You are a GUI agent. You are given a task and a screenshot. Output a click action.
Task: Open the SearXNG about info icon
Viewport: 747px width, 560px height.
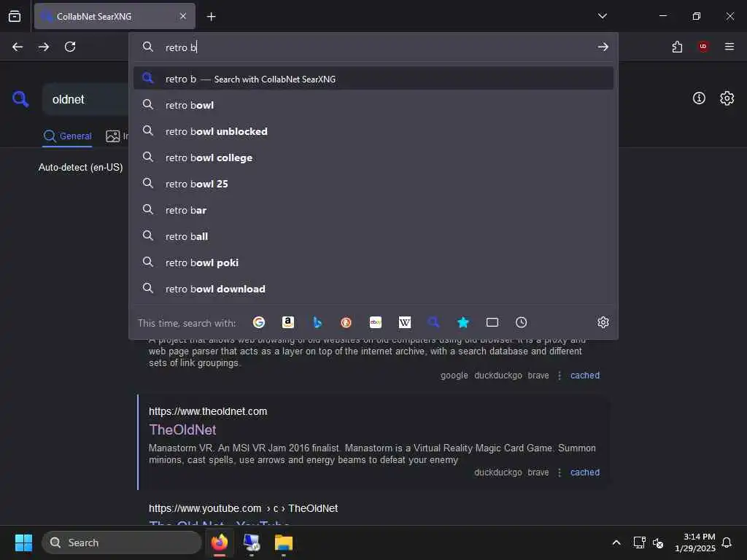pos(699,98)
